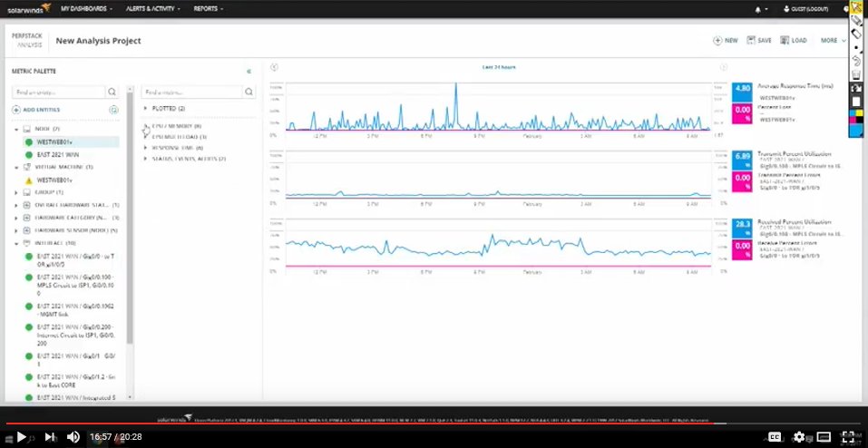Click the SolarWinds logo

(29, 9)
